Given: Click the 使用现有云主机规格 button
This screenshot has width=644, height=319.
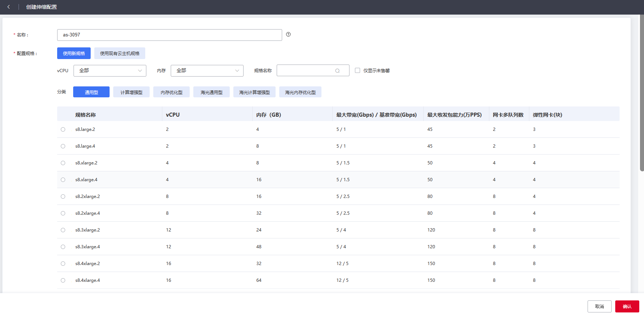Looking at the screenshot, I should [x=120, y=53].
